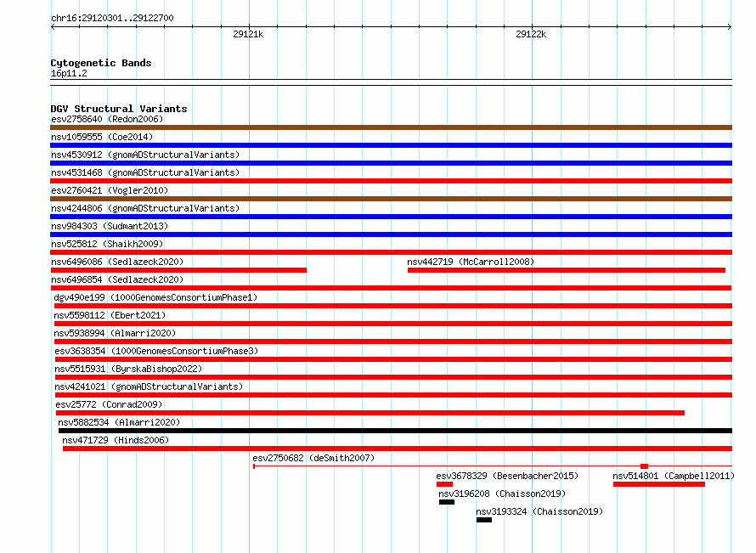Open the nsv5598112 (Ebert2021) label
The height and width of the screenshot is (553, 756).
click(110, 315)
